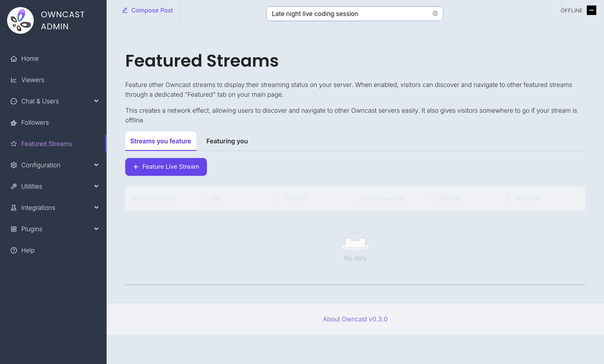604x364 pixels.
Task: Click the Featured Streams star icon
Action: [x=14, y=144]
